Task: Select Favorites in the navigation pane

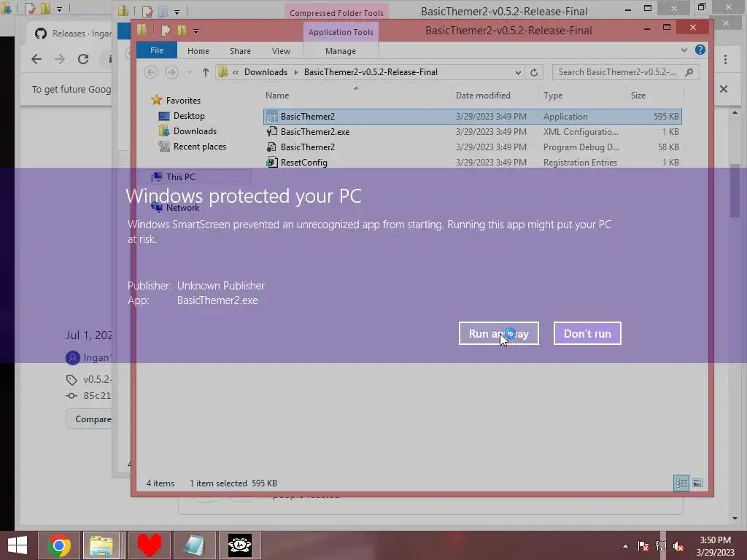Action: [176, 100]
